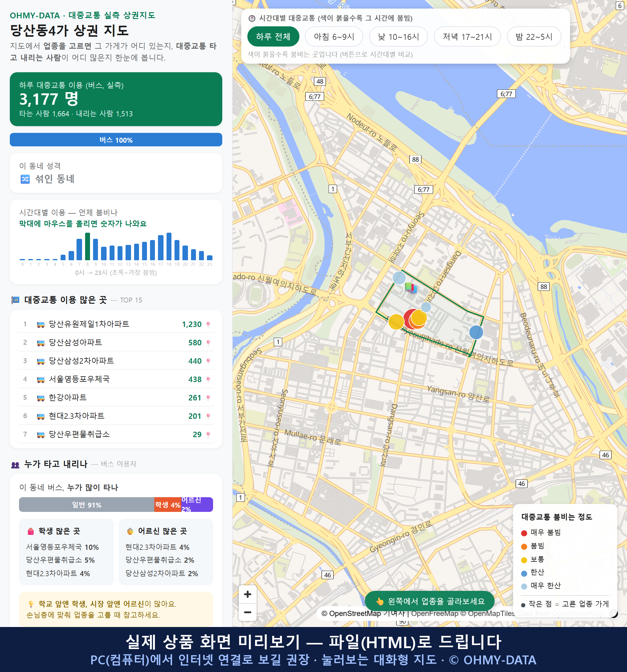Click ridership value 1,230
The image size is (627, 672).
coord(192,325)
